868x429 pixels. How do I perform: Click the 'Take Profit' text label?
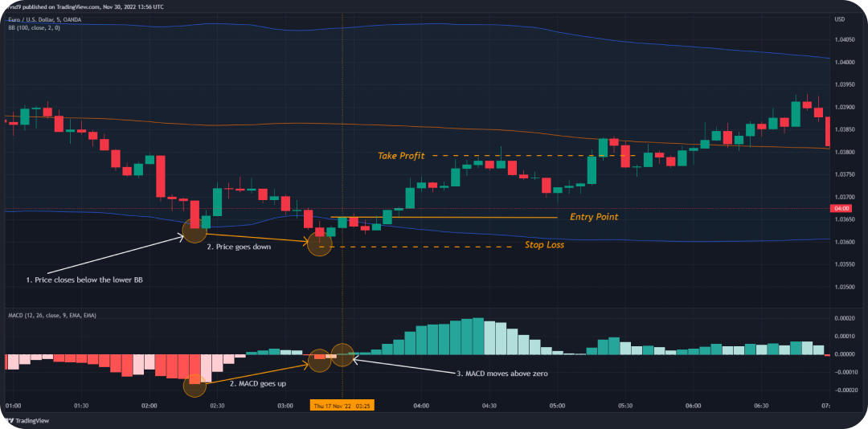point(400,156)
